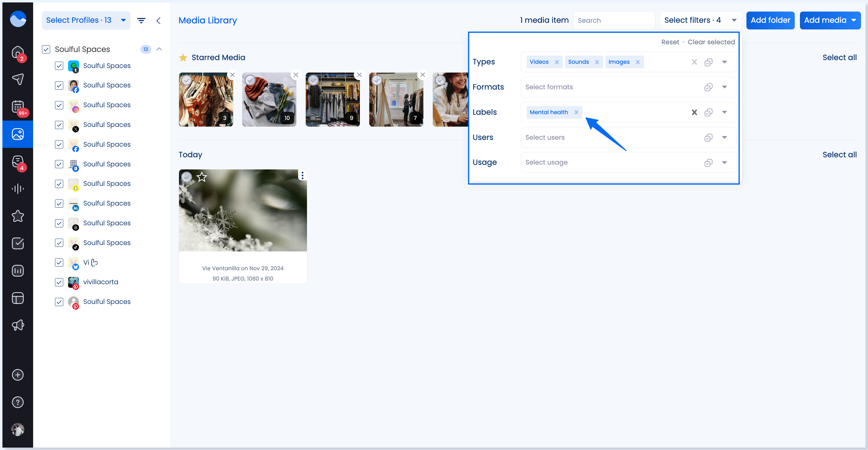Open the Select Profiles dropdown

coord(86,20)
